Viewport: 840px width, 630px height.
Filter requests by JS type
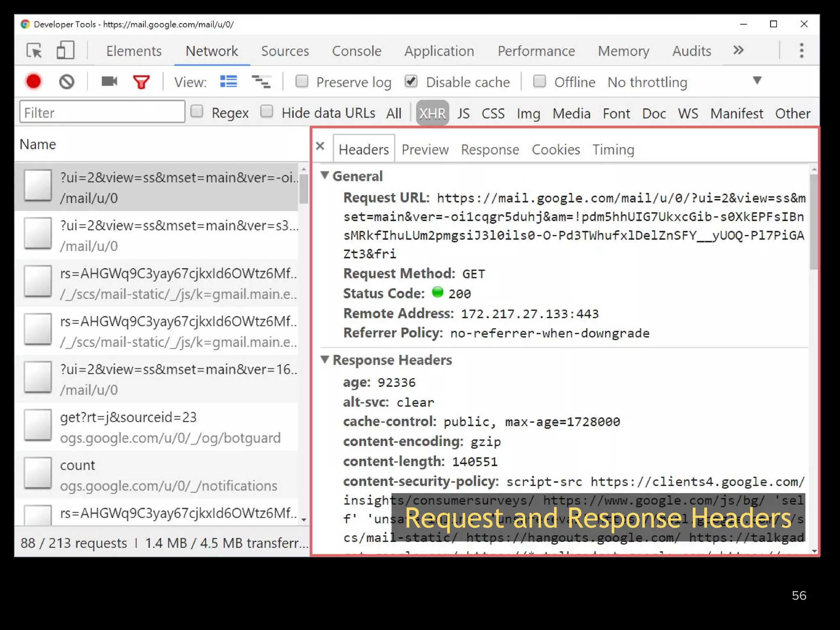463,113
